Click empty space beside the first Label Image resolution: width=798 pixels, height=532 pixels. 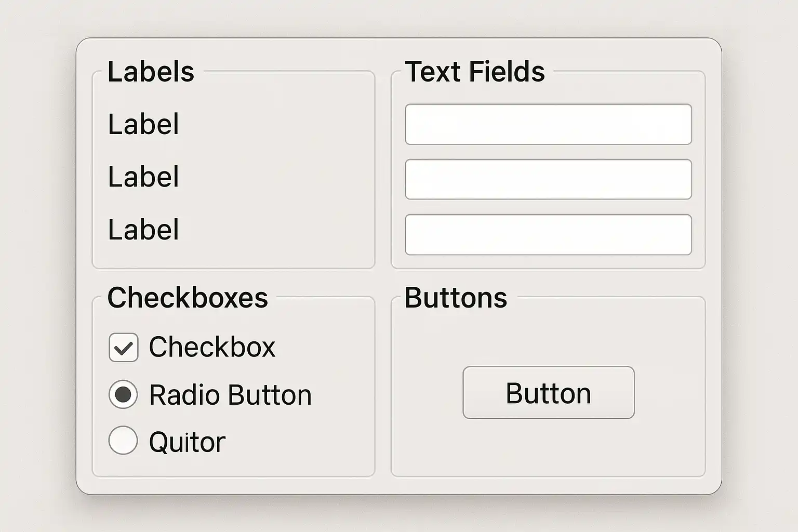pyautogui.click(x=275, y=124)
